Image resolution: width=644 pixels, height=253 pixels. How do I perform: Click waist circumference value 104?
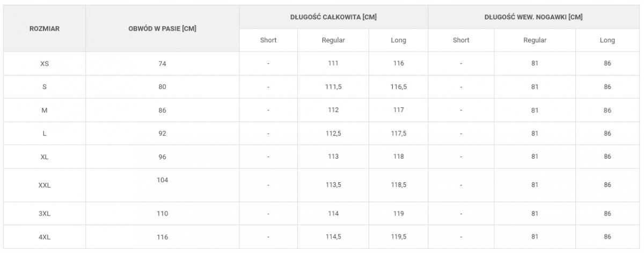click(x=162, y=180)
